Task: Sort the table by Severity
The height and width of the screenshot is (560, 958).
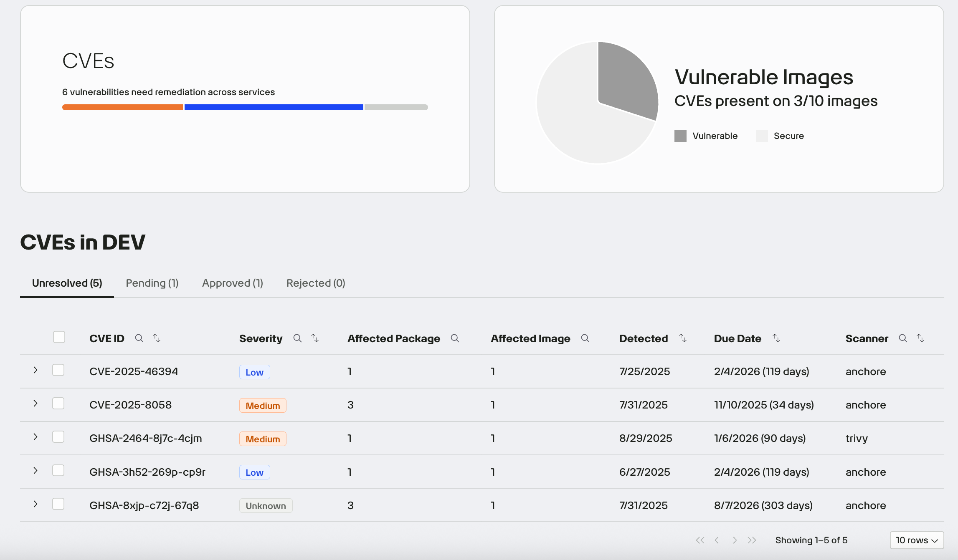Action: coord(315,338)
